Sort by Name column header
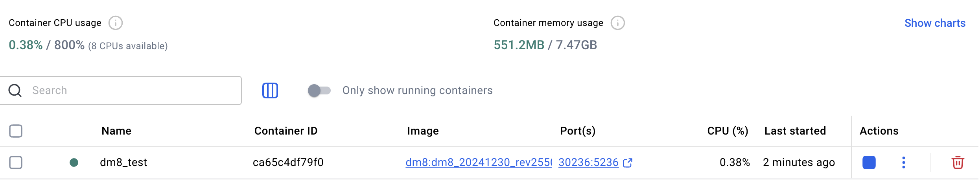980x192 pixels. pos(116,131)
